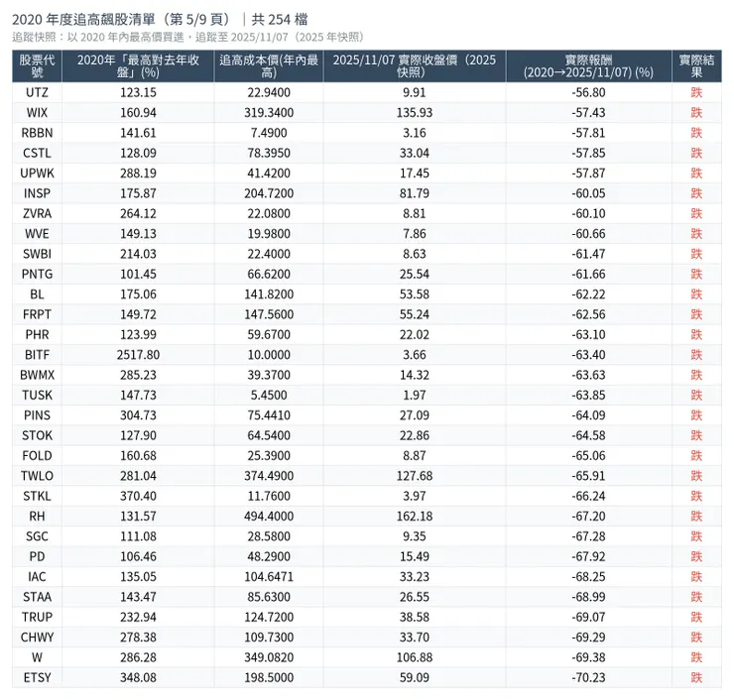Select the W ticker cell
This screenshot has height=700, width=734.
37,657
